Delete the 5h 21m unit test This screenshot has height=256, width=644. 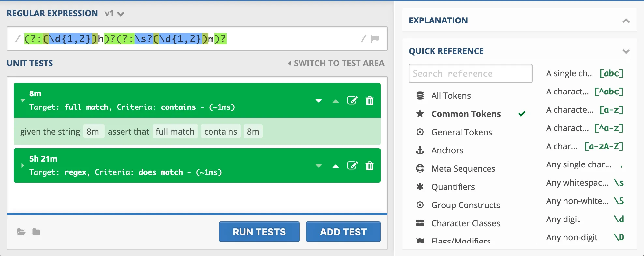370,165
